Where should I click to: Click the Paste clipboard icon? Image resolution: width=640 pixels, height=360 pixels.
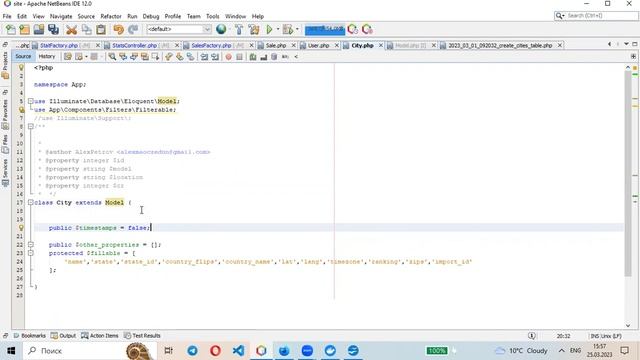click(x=101, y=29)
